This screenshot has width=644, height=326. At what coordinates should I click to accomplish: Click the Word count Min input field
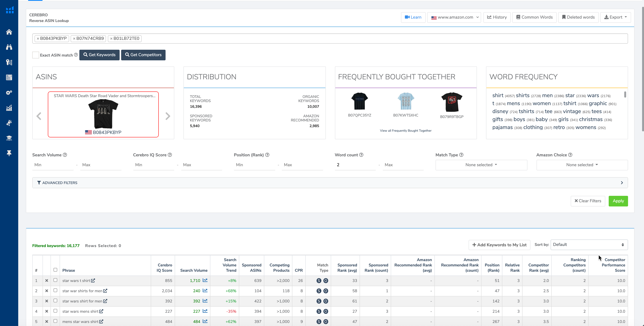coord(355,165)
